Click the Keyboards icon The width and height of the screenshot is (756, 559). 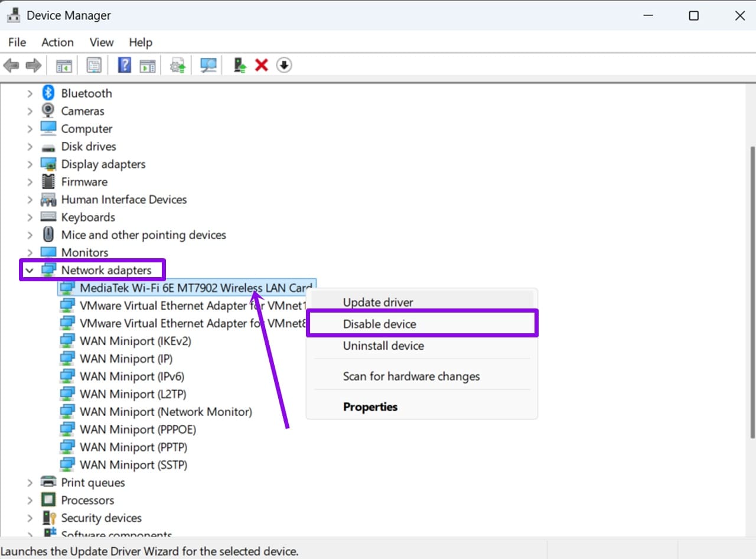(48, 217)
